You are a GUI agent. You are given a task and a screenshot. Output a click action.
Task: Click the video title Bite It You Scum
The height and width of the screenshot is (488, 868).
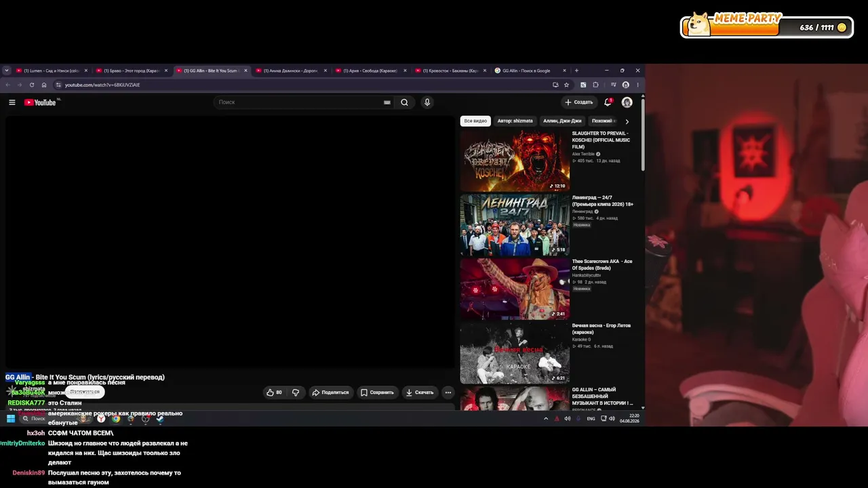coord(85,377)
